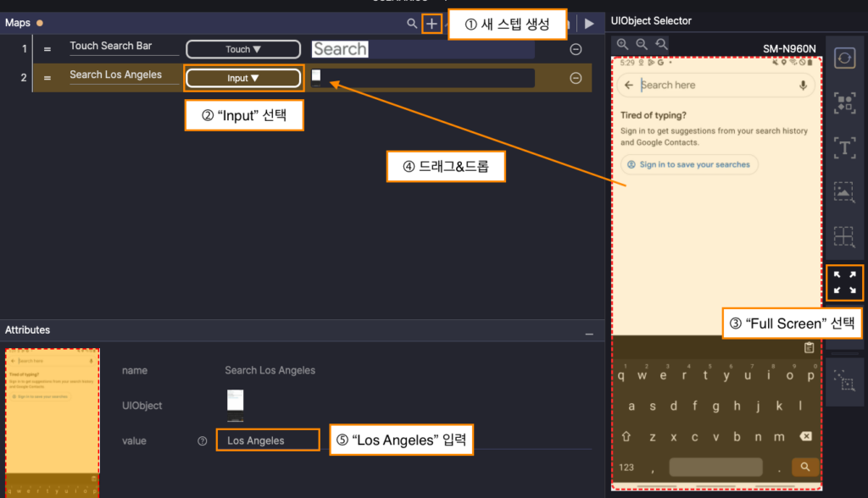Select the text recognition tool icon

[x=844, y=147]
